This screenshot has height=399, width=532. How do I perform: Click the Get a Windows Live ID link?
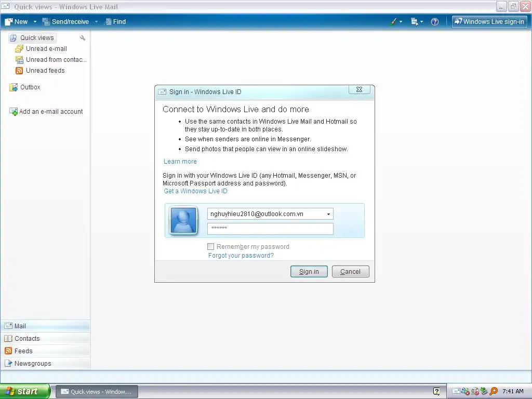point(195,191)
